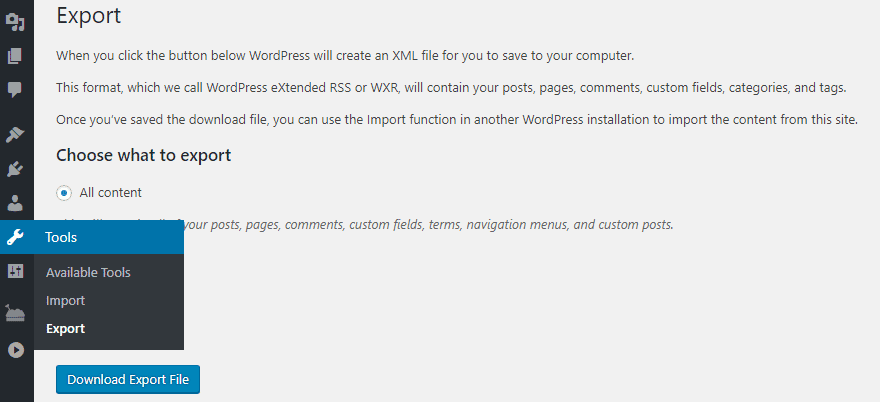The image size is (880, 402).
Task: Open the Tools menu label
Action: (61, 237)
